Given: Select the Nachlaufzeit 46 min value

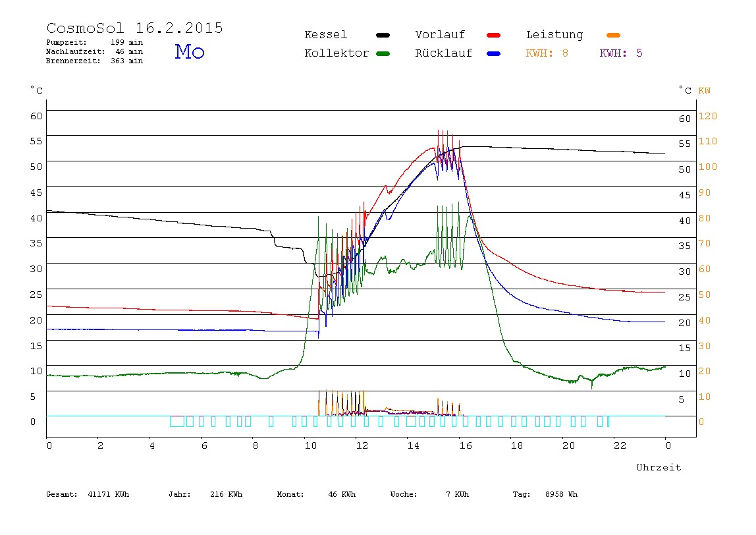Looking at the screenshot, I should 129,51.
